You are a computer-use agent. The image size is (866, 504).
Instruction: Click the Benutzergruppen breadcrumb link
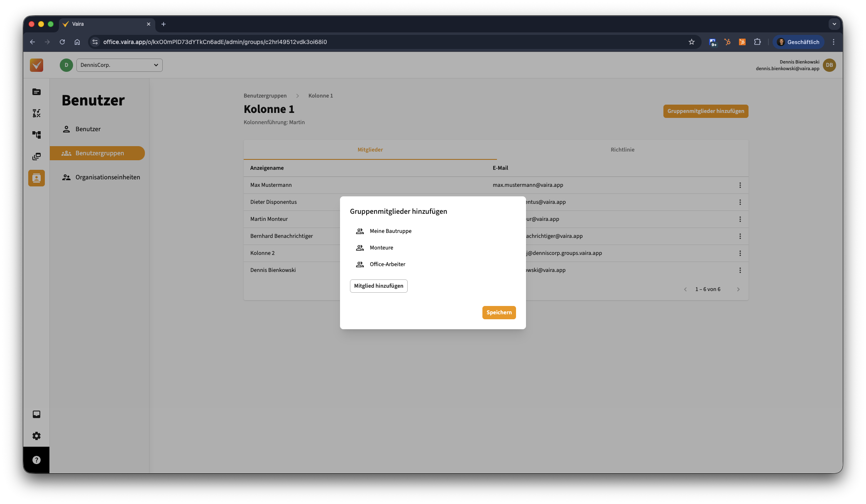point(265,96)
